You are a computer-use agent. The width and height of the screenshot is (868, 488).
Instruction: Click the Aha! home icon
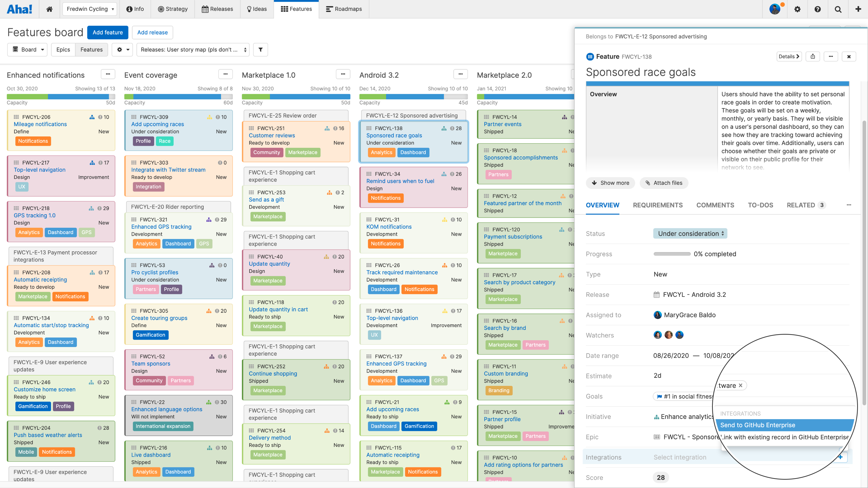tap(49, 9)
